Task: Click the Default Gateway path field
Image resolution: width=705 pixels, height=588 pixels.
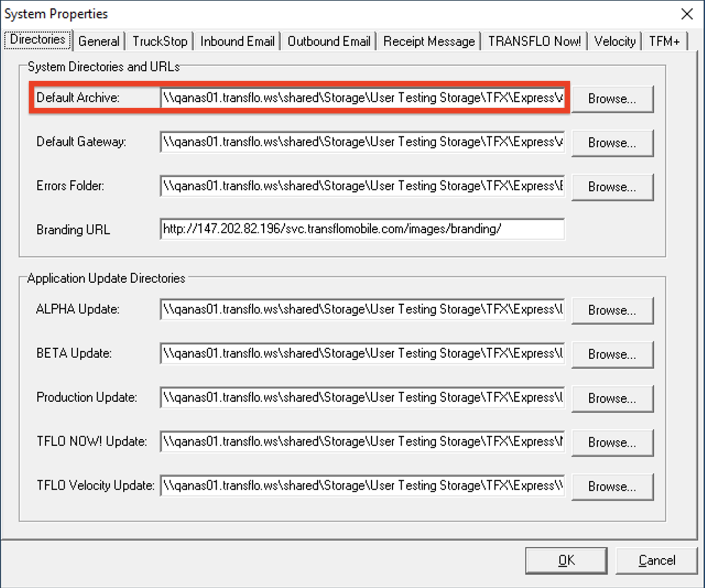Action: [x=362, y=142]
